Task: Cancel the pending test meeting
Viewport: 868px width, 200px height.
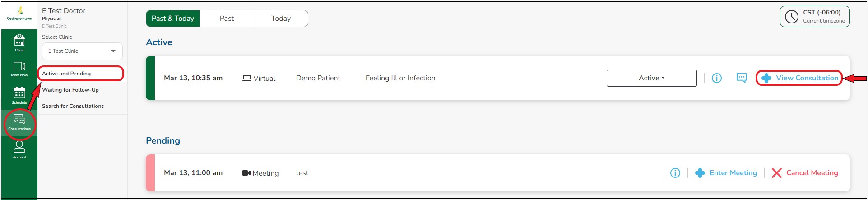Action: (x=805, y=173)
